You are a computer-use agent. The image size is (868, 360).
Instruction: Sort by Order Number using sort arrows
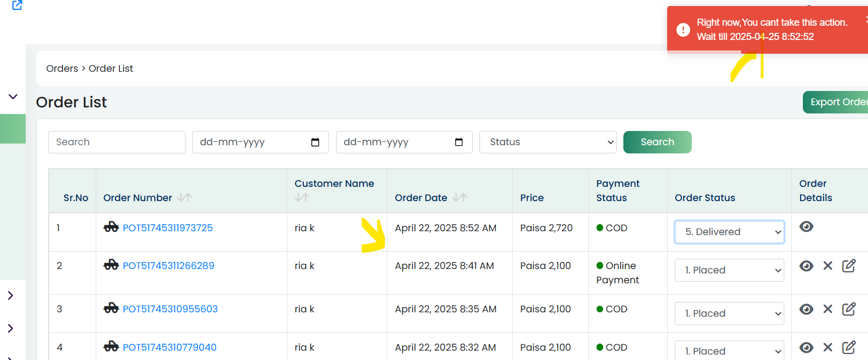click(x=184, y=197)
